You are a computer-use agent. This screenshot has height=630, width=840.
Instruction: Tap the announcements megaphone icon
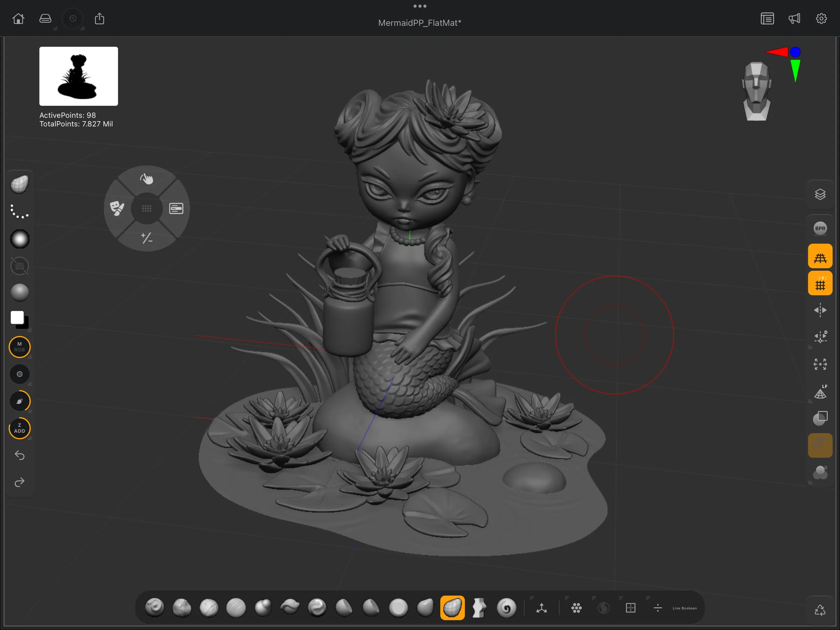pyautogui.click(x=794, y=18)
